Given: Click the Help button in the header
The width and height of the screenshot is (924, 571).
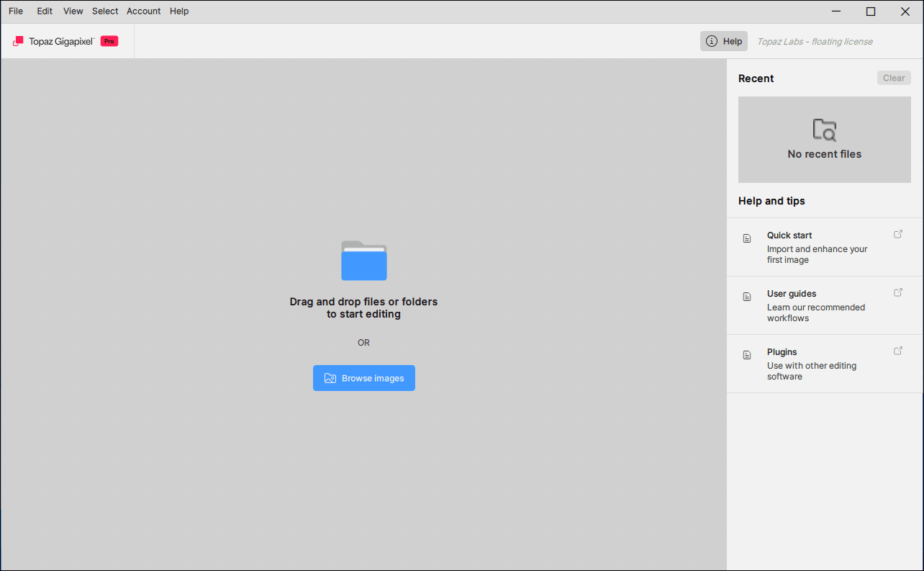Looking at the screenshot, I should (x=724, y=42).
